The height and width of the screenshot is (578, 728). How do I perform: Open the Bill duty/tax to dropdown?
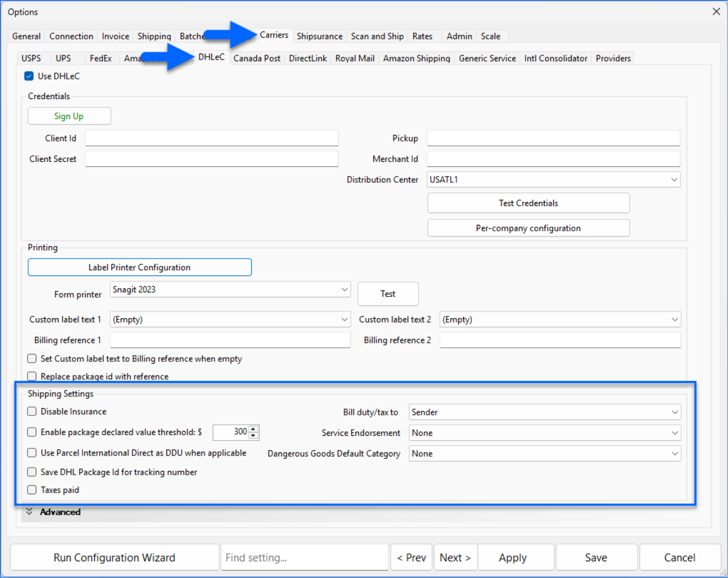click(544, 412)
